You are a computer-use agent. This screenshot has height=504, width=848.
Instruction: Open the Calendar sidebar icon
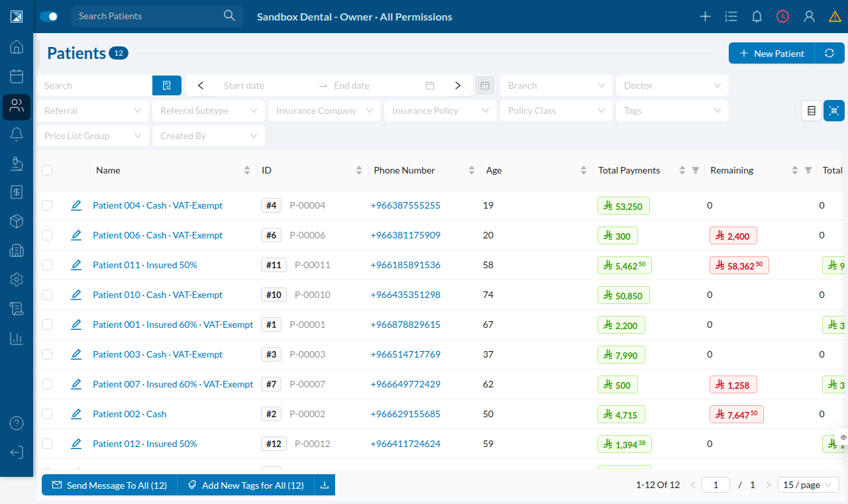click(17, 76)
